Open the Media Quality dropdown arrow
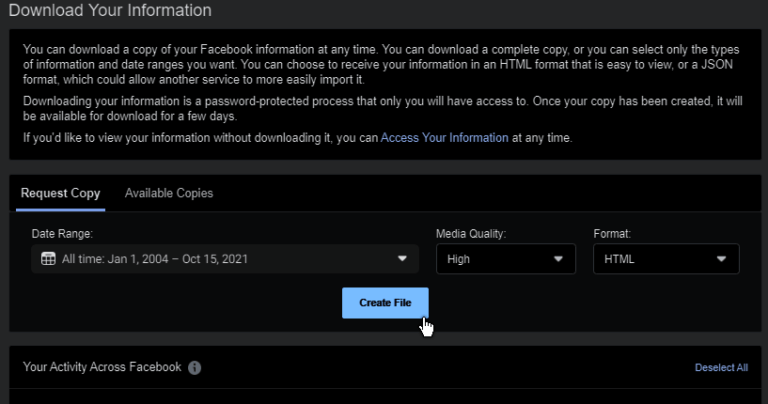The width and height of the screenshot is (768, 404). click(558, 259)
